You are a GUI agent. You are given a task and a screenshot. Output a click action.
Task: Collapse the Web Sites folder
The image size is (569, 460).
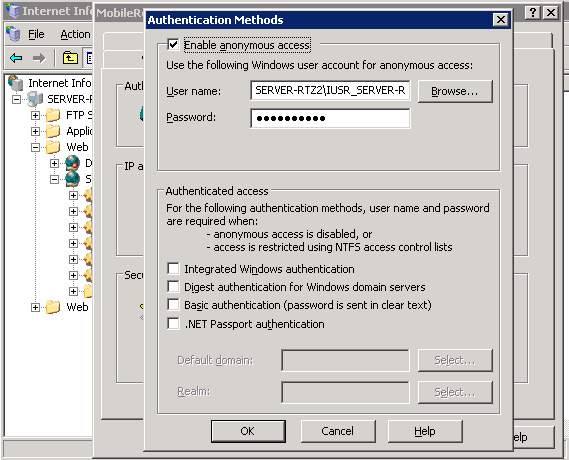[35, 147]
